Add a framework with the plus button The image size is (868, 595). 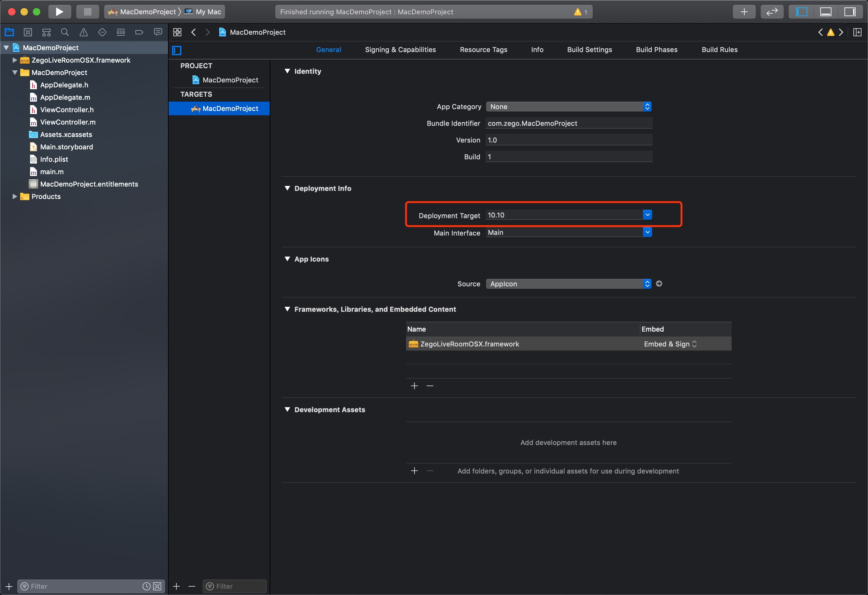click(414, 386)
